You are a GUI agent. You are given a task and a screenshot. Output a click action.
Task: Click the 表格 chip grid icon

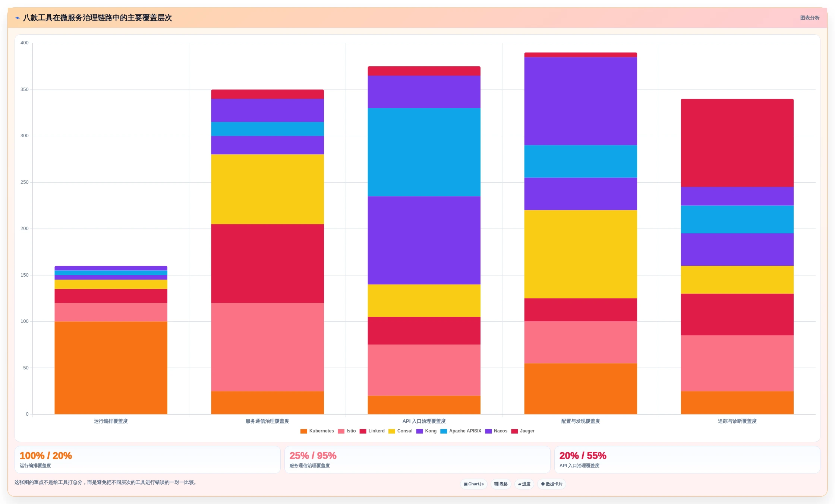(496, 484)
